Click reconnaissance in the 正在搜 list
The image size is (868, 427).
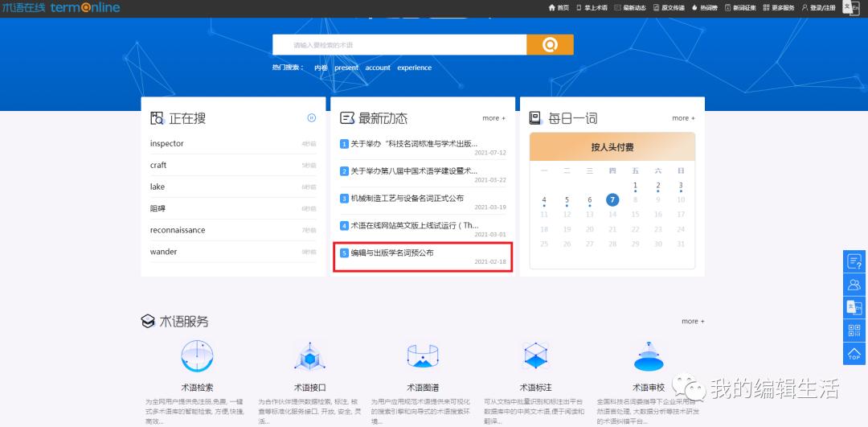[x=178, y=230]
